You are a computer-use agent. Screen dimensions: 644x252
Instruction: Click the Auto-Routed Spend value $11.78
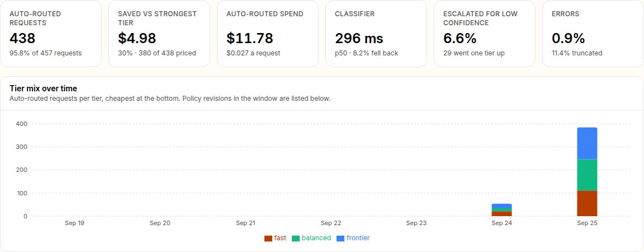[x=250, y=38]
